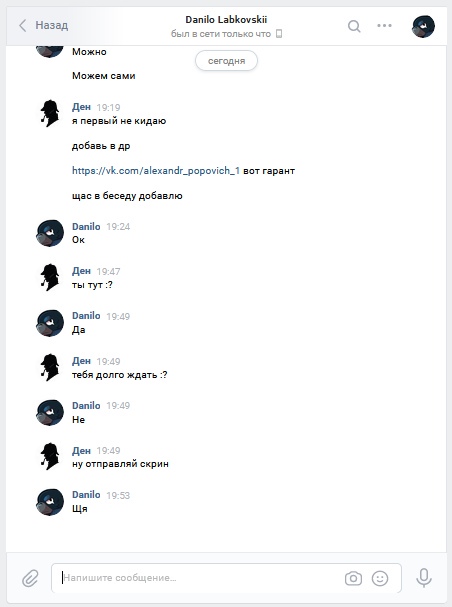
Task: Open the three-dots actions menu
Action: pos(384,26)
